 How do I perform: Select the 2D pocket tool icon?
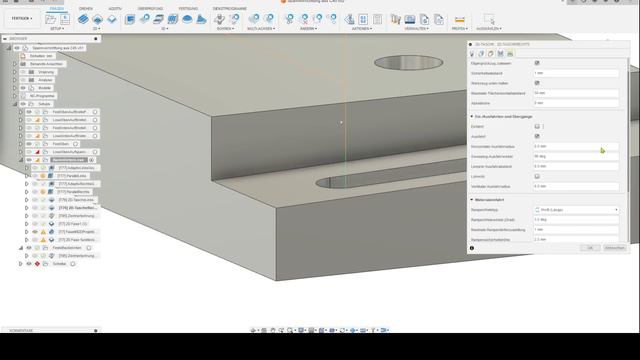[98, 19]
